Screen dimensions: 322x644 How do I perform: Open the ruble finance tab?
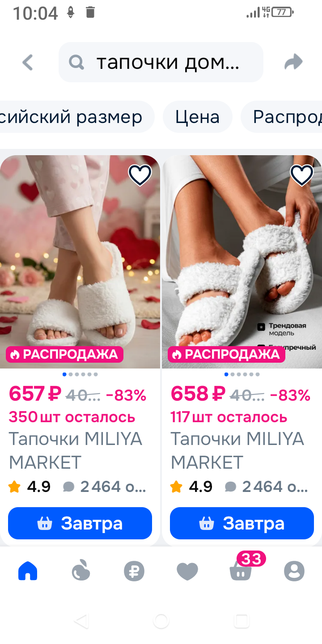(x=134, y=571)
